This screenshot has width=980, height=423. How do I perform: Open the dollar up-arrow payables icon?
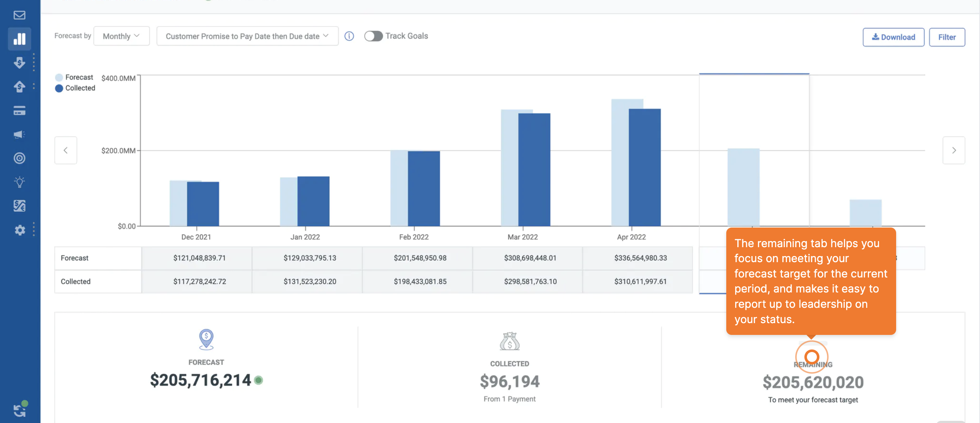click(19, 87)
